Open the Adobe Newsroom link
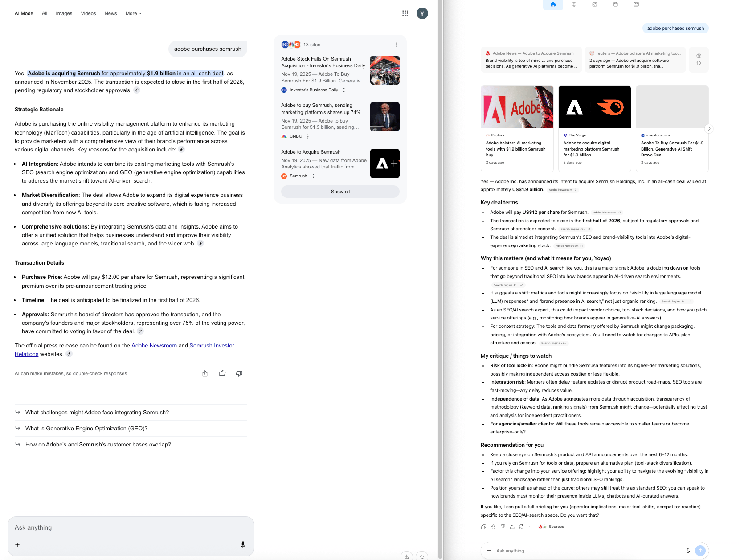 tap(154, 346)
